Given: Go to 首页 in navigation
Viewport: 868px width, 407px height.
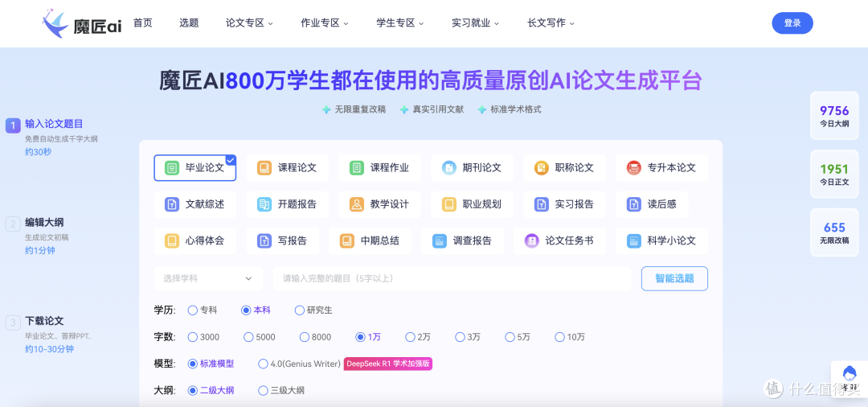Looking at the screenshot, I should (143, 23).
